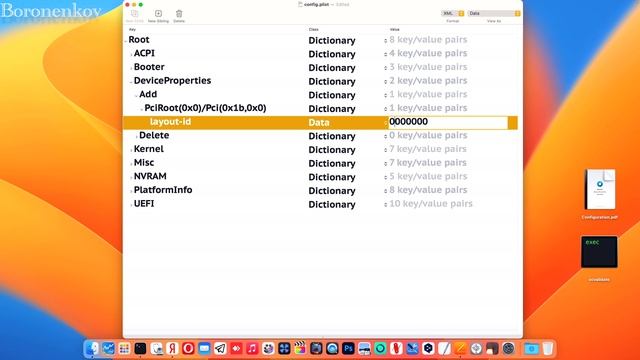Click the Key column header
This screenshot has width=640, height=360.
pyautogui.click(x=132, y=29)
